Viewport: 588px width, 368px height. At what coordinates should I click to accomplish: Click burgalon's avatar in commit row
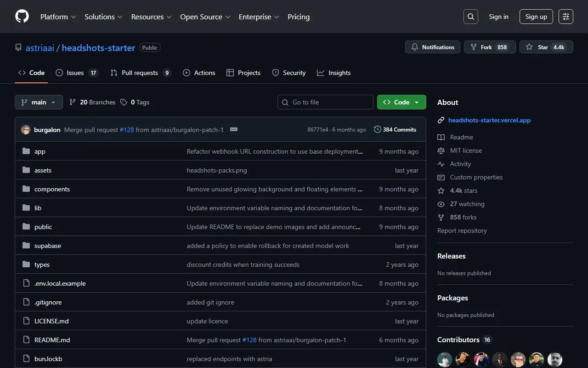pyautogui.click(x=26, y=130)
